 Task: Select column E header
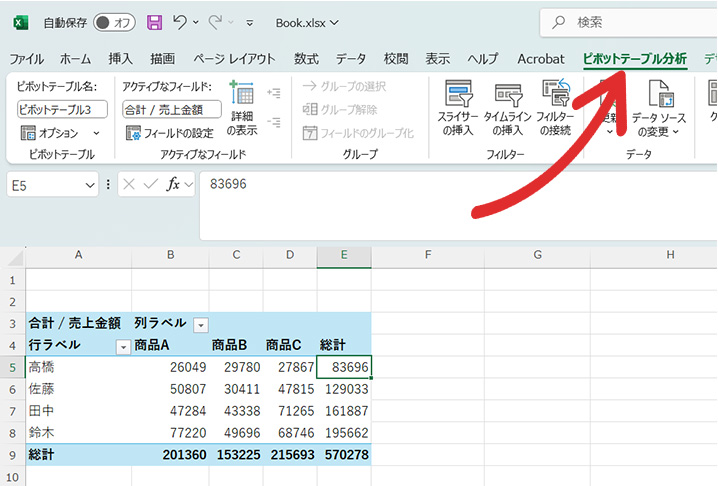pos(344,255)
